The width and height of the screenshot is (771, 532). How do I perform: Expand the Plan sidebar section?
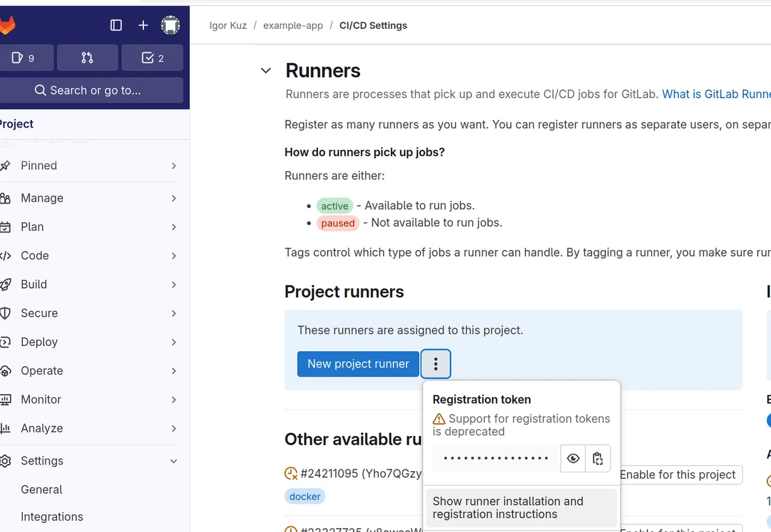click(89, 227)
